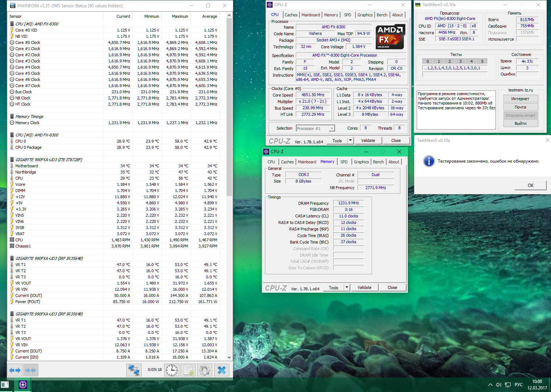Switch to Bench tab in CPU-Z Memory window
This screenshot has height=392, width=551.
point(378,162)
